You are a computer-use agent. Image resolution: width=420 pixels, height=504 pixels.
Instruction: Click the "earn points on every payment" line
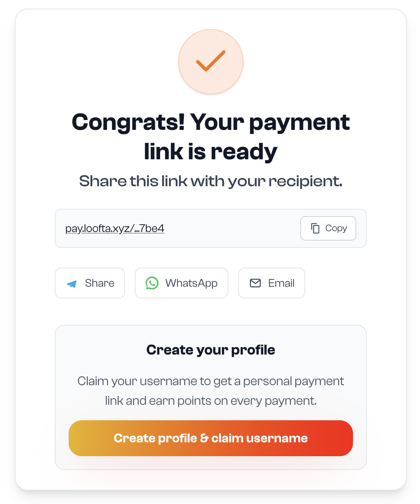click(x=210, y=401)
